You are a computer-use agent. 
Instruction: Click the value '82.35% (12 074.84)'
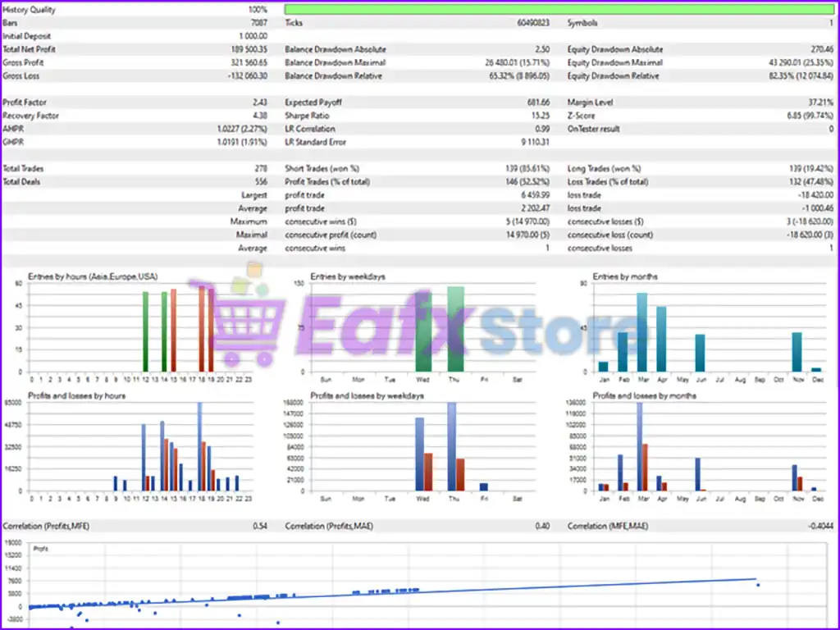(x=801, y=76)
